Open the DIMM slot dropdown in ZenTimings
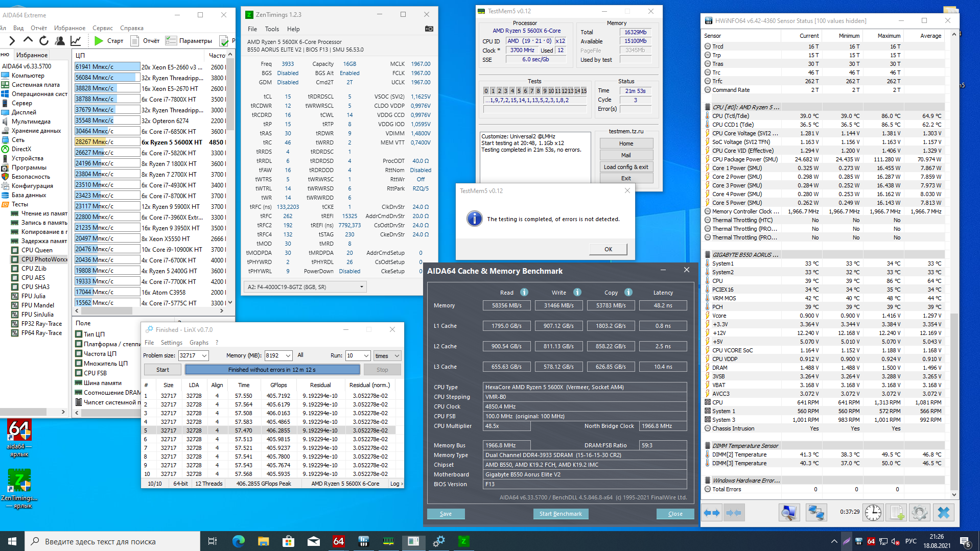The width and height of the screenshot is (980, 551). (305, 287)
